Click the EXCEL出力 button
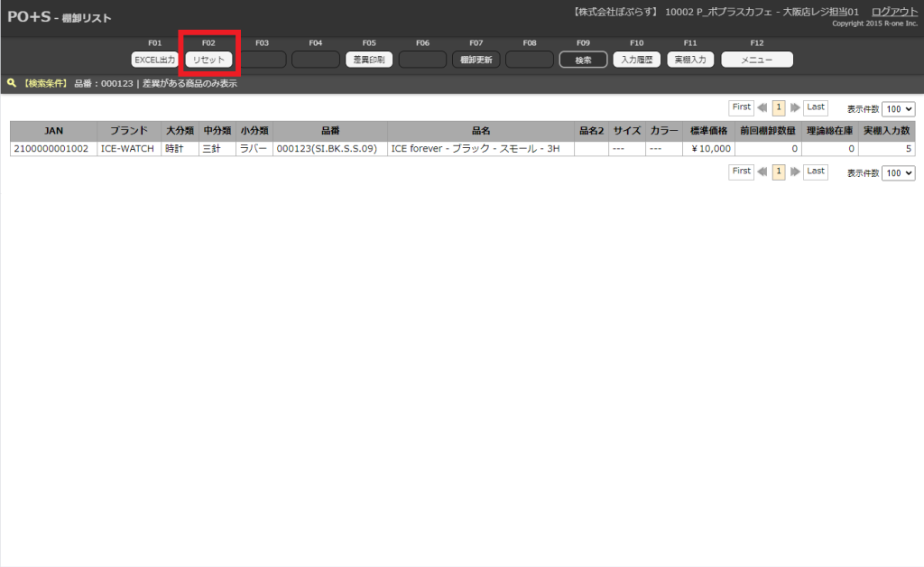The width and height of the screenshot is (924, 567). [x=154, y=60]
